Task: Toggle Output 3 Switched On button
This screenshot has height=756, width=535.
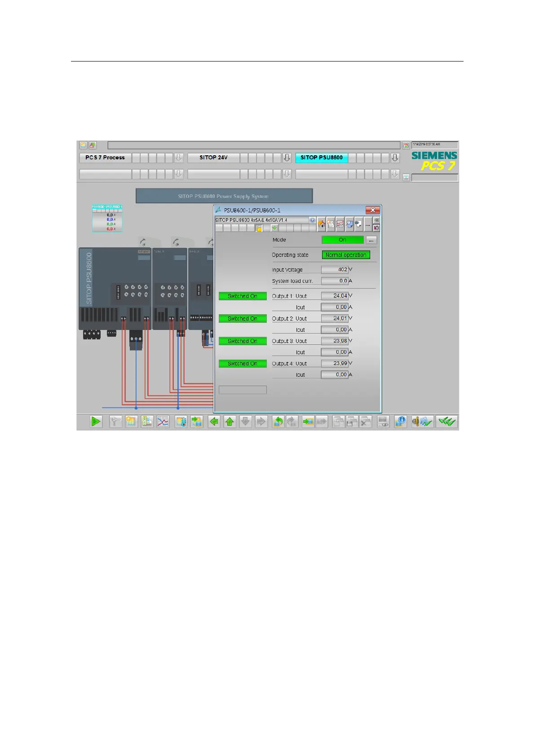Action: 243,341
